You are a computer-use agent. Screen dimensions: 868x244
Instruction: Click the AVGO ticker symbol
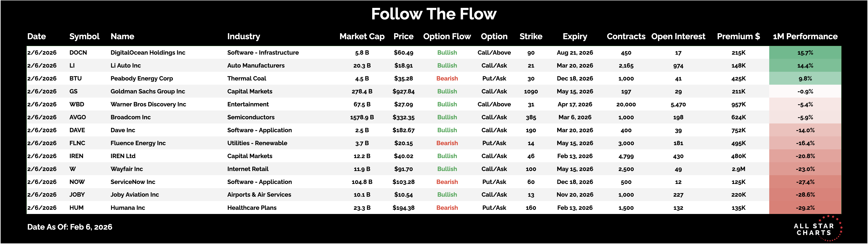[77, 117]
